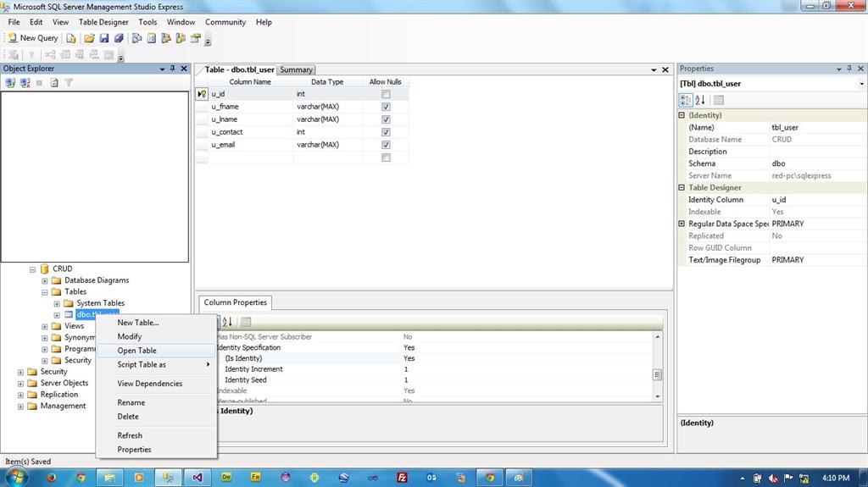Expand the Database Diagrams folder
Screen dimensions: 868x487
(x=45, y=281)
